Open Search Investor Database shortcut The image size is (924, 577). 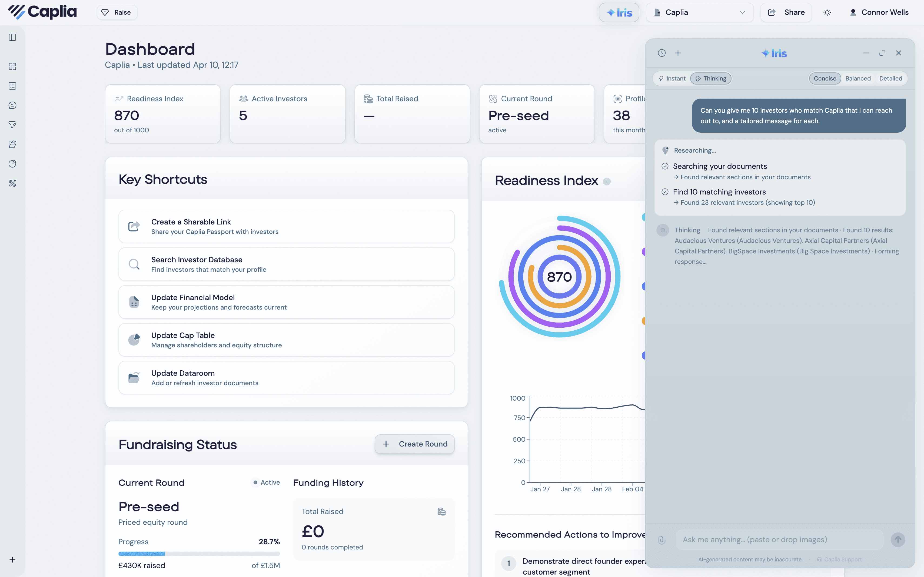click(x=286, y=264)
